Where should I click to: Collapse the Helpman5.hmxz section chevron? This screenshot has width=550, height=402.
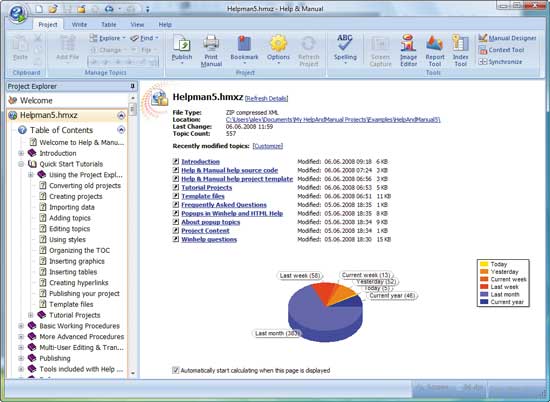pos(121,115)
